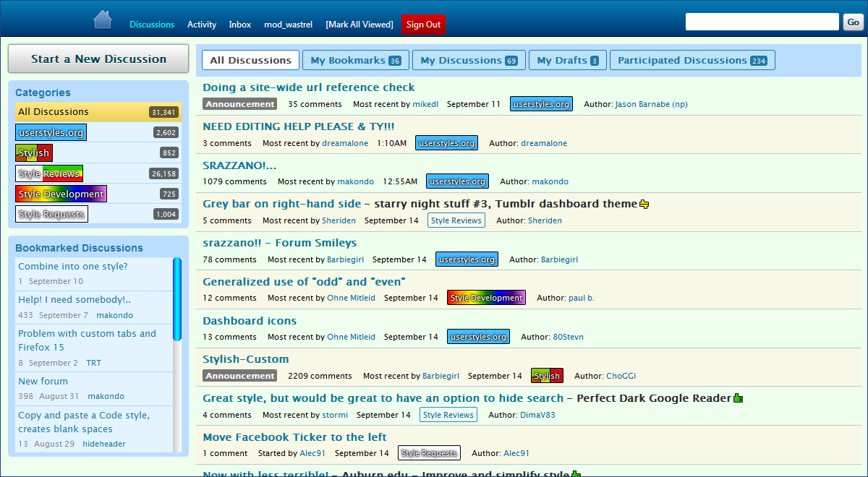
Task: Open 'Generalized use of odd and even'
Action: coord(304,282)
